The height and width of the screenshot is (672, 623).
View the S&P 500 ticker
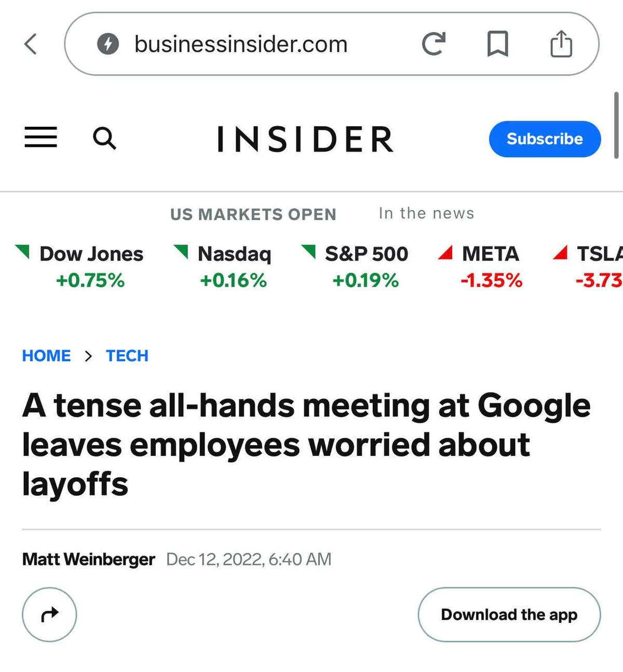[365, 267]
